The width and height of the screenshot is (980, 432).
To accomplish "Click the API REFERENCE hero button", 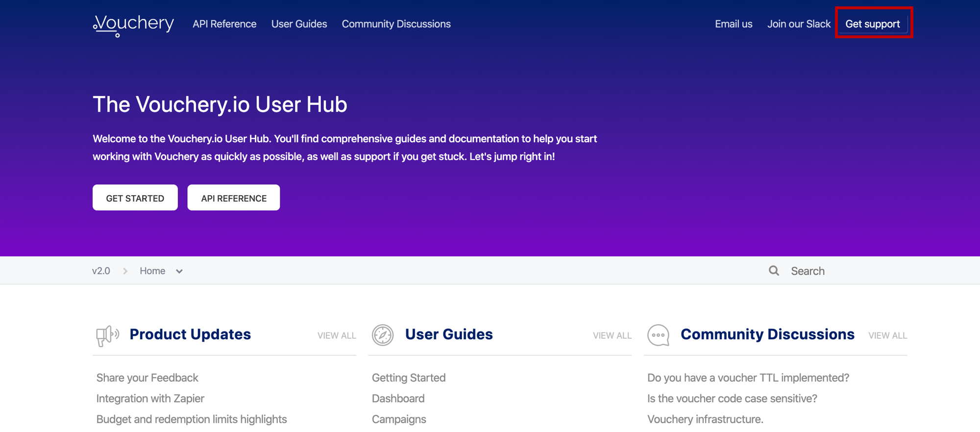I will [234, 198].
